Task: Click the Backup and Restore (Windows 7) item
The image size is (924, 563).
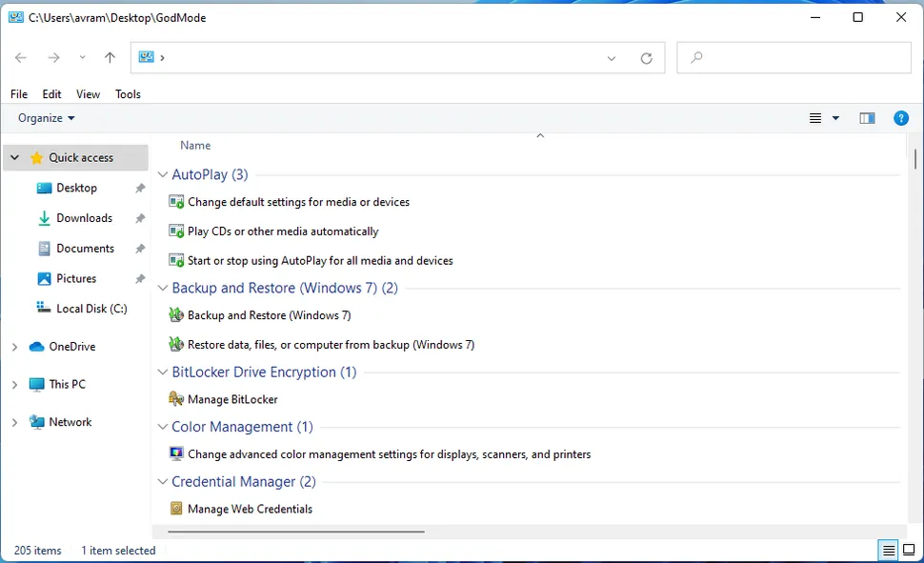Action: 270,315
